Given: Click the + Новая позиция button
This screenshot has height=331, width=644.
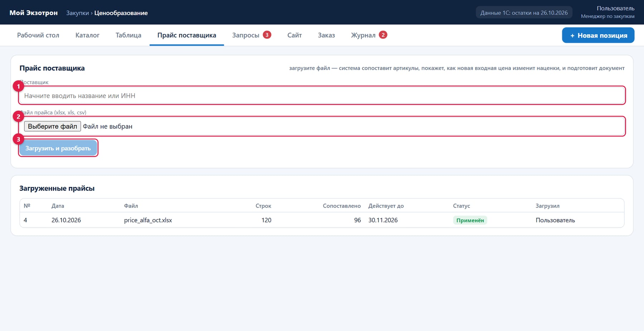Looking at the screenshot, I should pos(598,35).
